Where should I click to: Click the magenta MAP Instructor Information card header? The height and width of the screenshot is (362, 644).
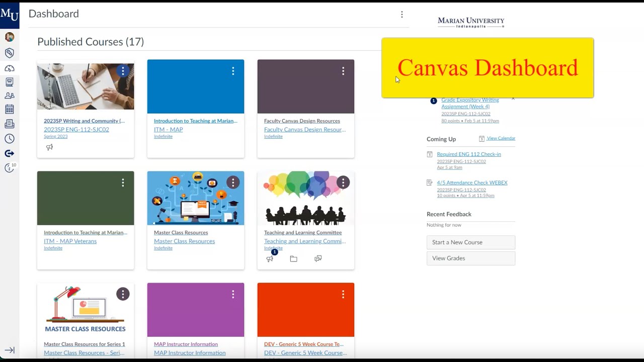click(196, 310)
